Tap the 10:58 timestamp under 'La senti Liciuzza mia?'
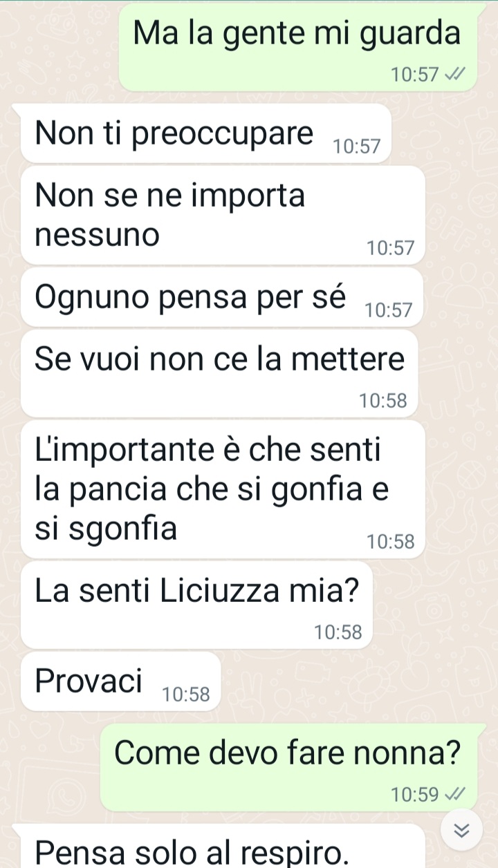 [338, 632]
